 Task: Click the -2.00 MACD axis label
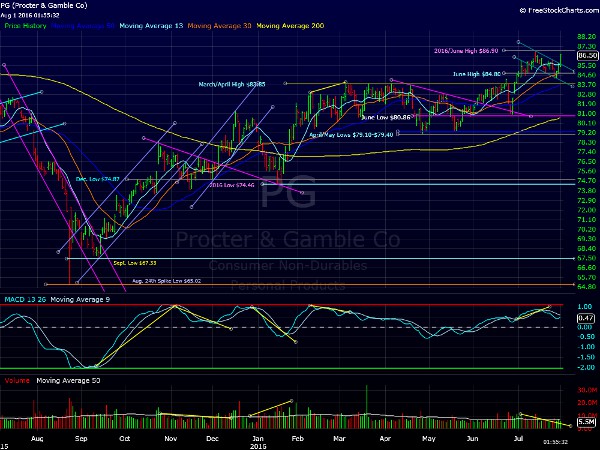(586, 367)
